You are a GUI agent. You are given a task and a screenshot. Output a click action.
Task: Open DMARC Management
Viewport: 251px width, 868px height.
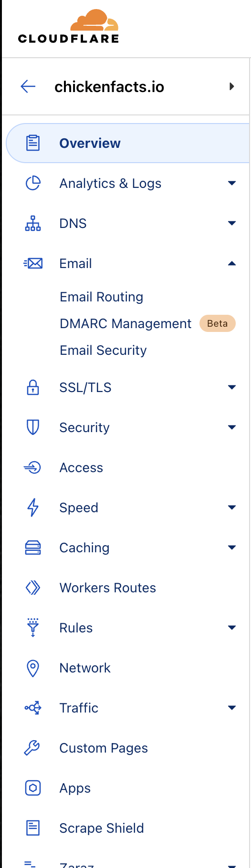pos(125,323)
